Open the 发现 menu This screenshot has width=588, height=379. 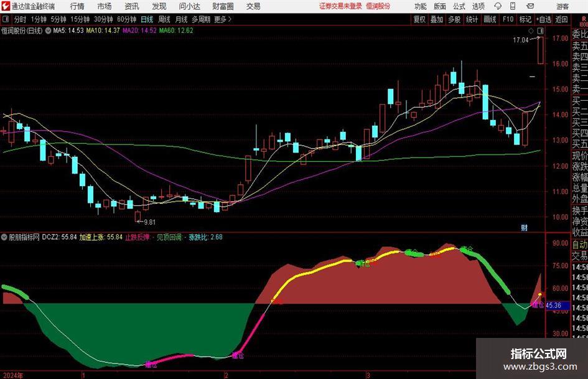pos(159,6)
